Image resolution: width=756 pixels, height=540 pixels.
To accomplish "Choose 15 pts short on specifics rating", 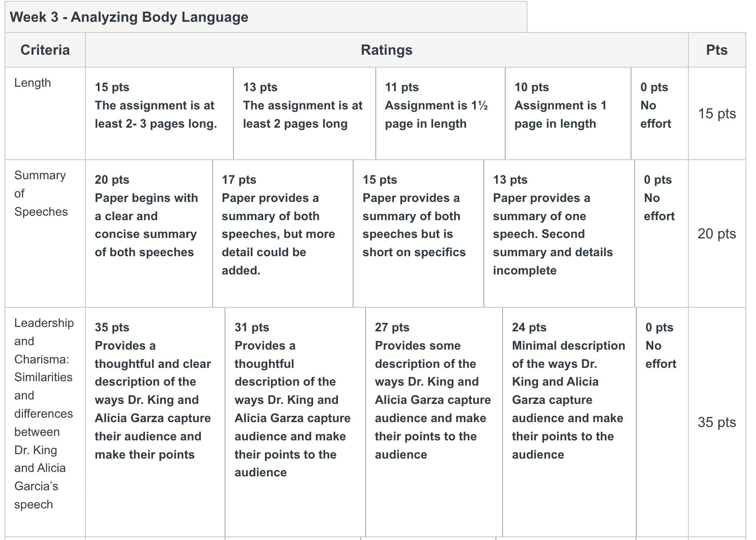I will tap(418, 234).
